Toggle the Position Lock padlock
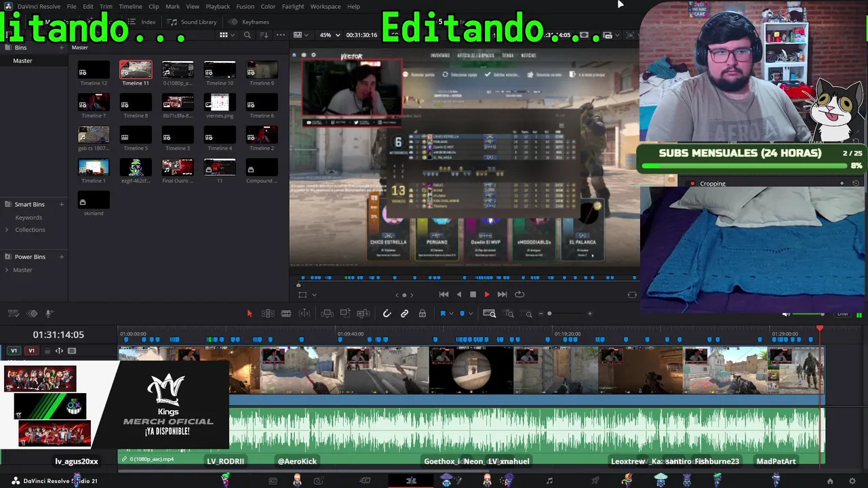868x488 pixels. point(422,313)
